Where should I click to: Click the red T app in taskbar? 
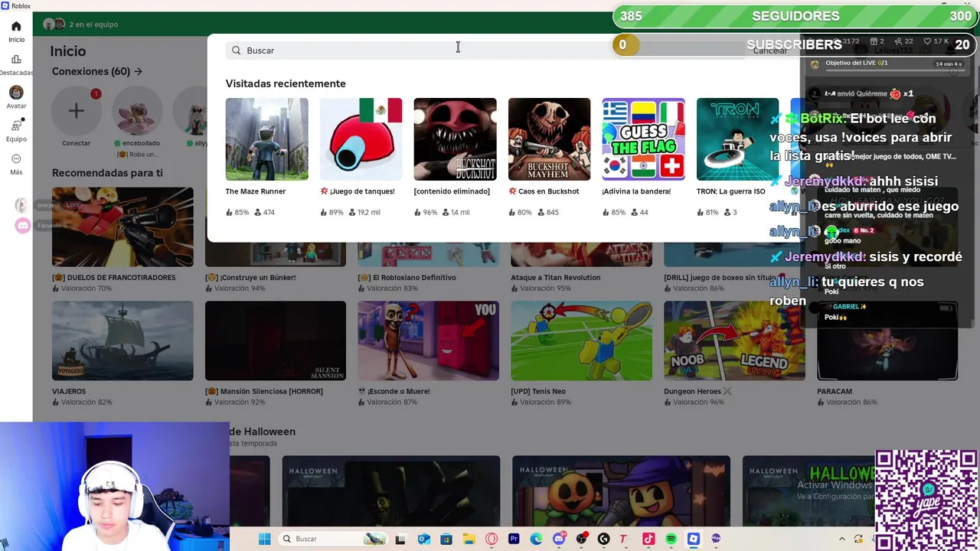pos(624,540)
